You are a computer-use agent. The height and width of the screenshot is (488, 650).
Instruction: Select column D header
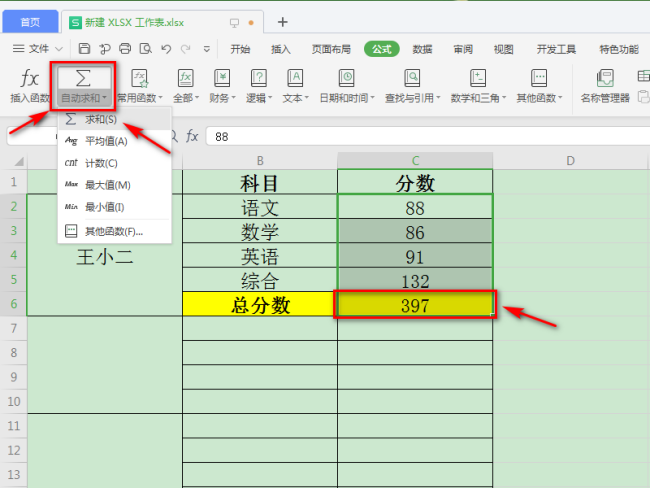tap(570, 161)
